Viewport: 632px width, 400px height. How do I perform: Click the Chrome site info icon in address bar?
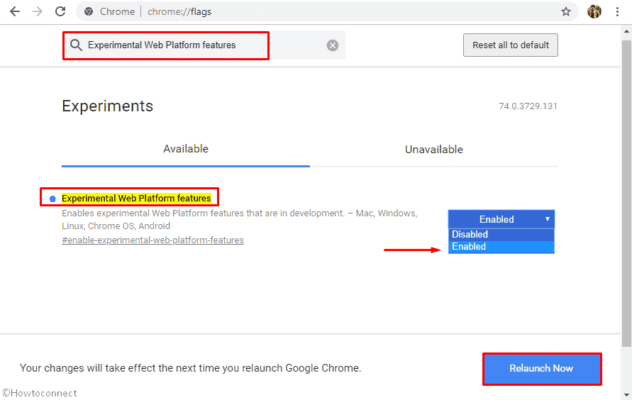point(89,12)
